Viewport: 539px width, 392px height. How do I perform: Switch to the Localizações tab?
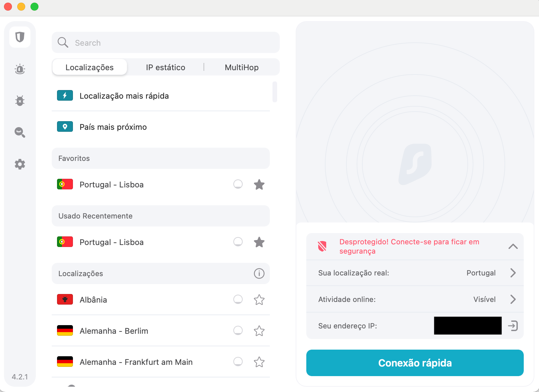tap(90, 67)
